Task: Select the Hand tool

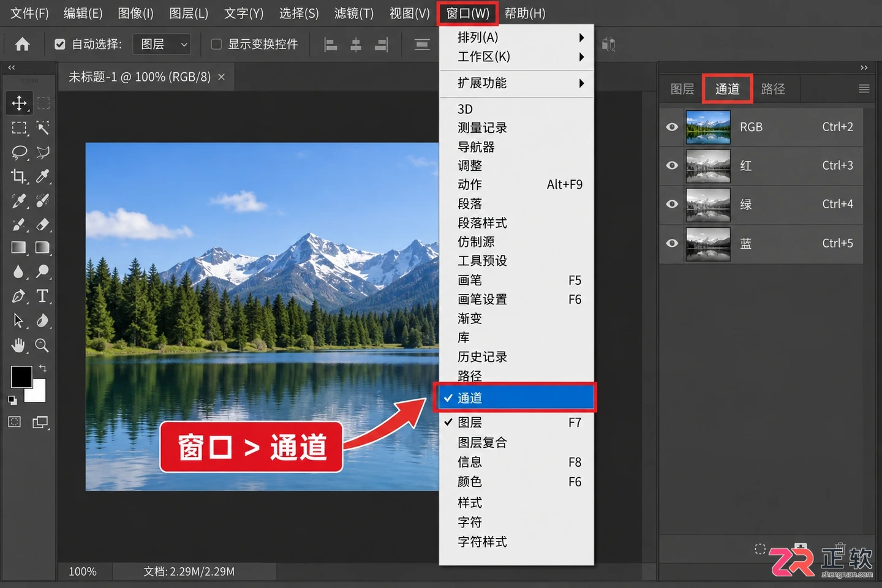Action: coord(19,345)
